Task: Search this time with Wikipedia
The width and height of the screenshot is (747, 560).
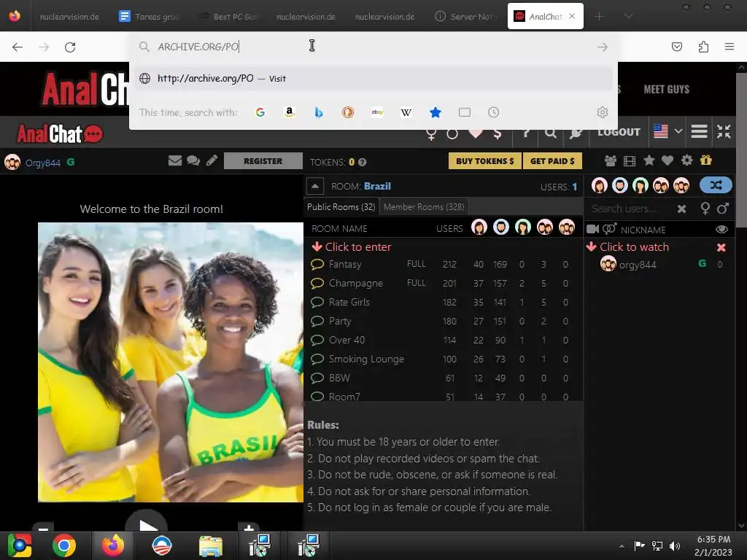Action: [x=406, y=112]
